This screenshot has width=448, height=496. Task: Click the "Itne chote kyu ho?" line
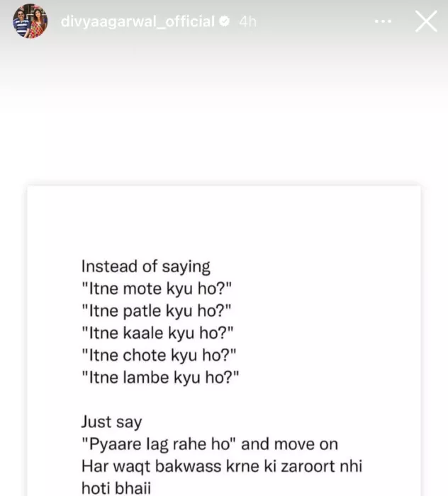(x=158, y=355)
